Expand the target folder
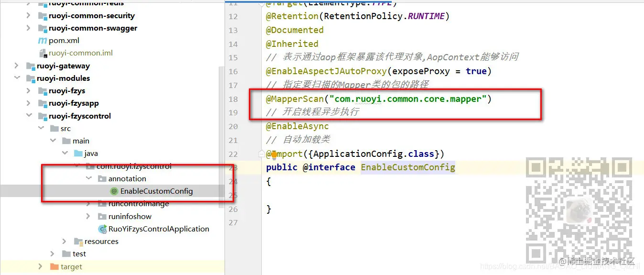This screenshot has width=644, height=275. point(41,267)
